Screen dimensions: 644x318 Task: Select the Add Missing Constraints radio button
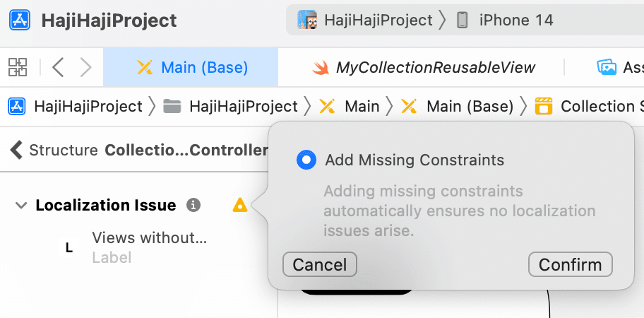pyautogui.click(x=306, y=160)
